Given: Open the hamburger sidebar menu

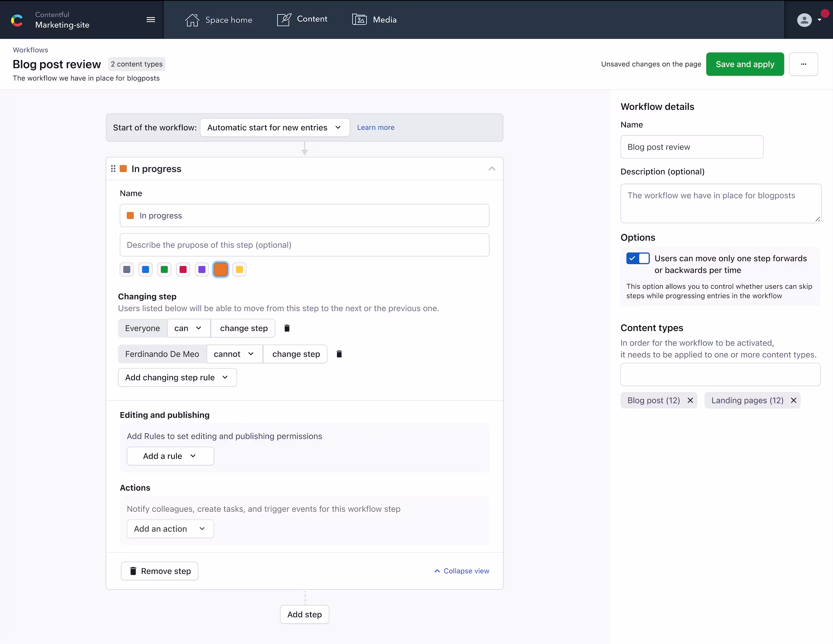Looking at the screenshot, I should (151, 20).
